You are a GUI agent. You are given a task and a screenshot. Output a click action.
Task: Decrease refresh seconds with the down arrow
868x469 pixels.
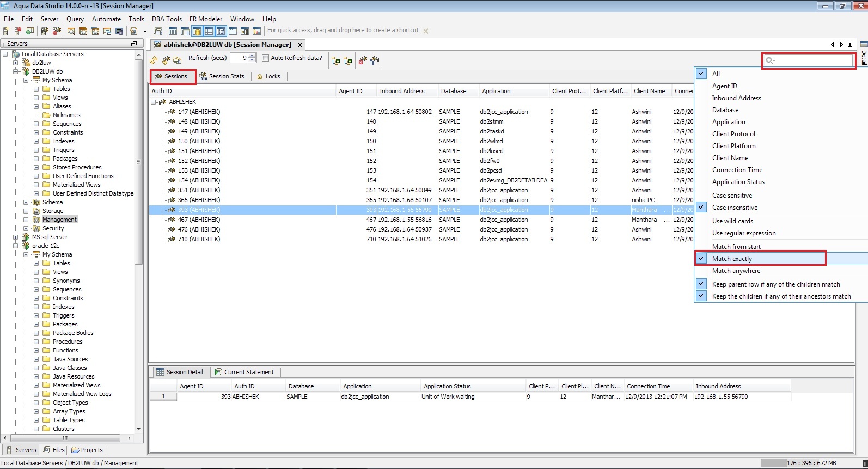click(252, 60)
